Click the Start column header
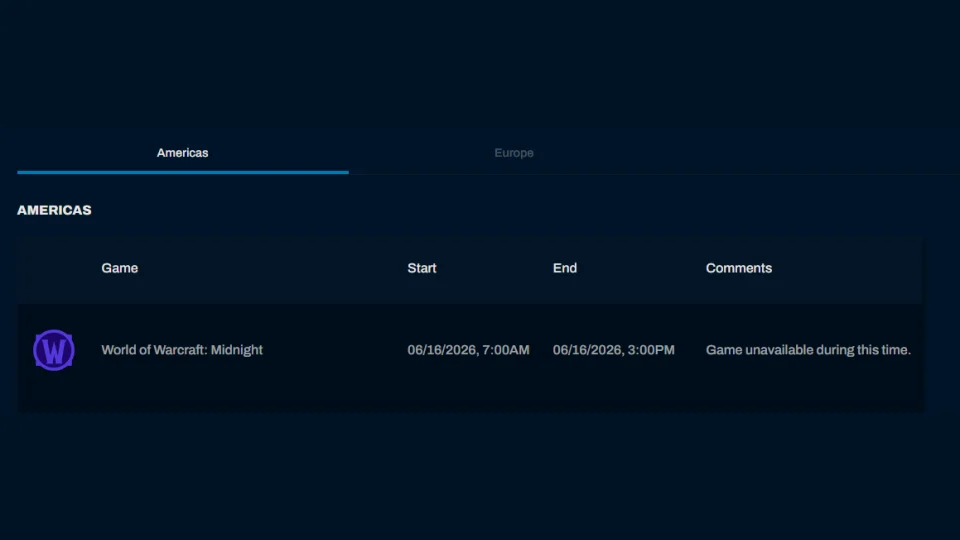Image resolution: width=960 pixels, height=540 pixels. point(422,268)
